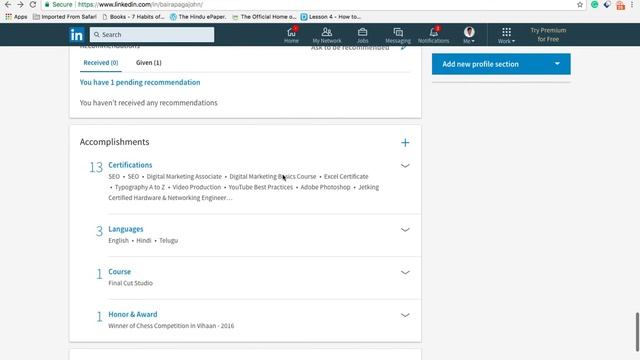Expand the Honor & Award section chevron
640x360 pixels.
pos(405,315)
